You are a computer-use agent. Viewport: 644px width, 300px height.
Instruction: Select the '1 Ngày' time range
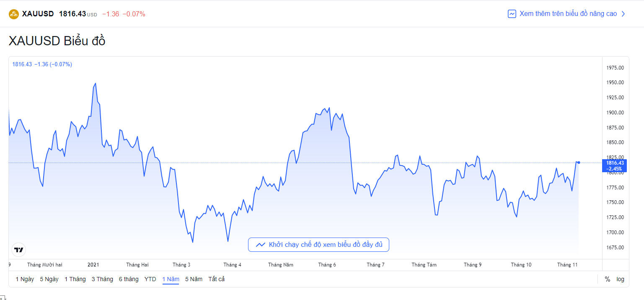(x=25, y=279)
